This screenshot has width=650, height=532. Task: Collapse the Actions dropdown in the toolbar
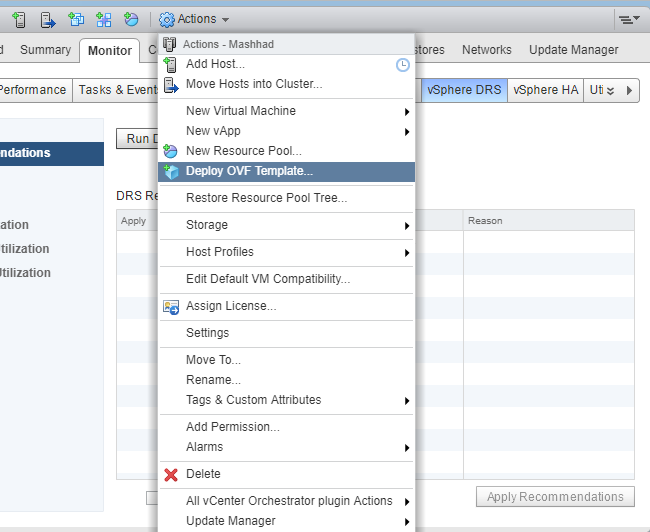195,19
